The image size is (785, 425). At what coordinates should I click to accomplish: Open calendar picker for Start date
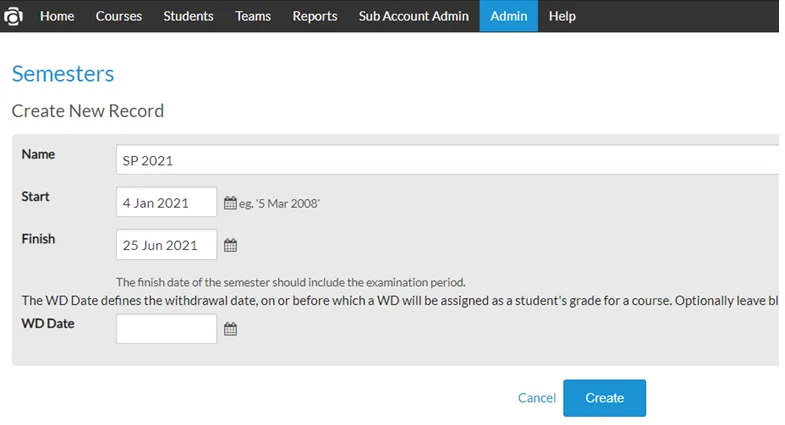[230, 203]
